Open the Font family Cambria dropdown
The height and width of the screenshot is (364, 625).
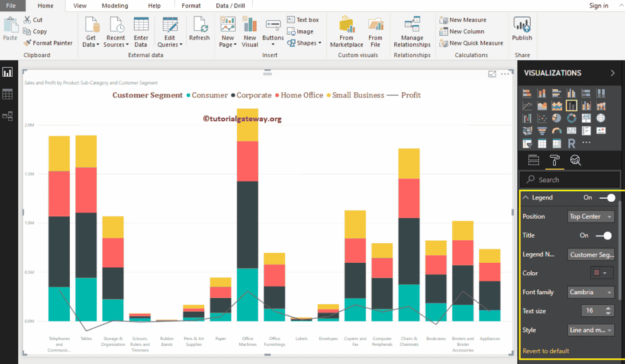[x=590, y=292]
